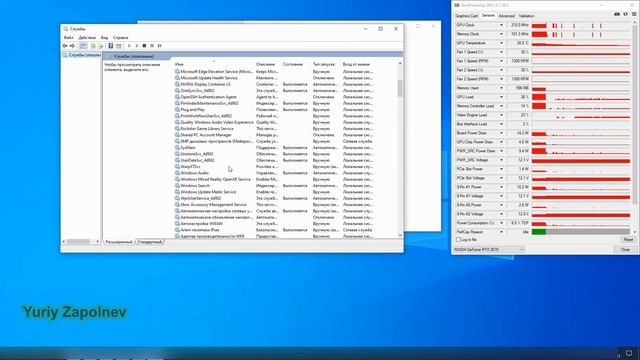Click the Pause service toolbar icon
The height and width of the screenshot is (360, 640).
(x=152, y=46)
